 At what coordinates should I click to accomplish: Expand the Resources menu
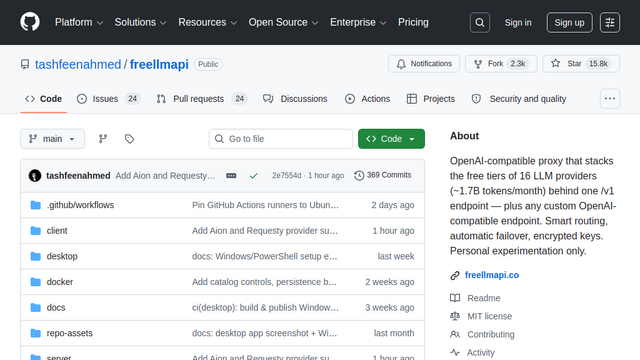pyautogui.click(x=207, y=22)
